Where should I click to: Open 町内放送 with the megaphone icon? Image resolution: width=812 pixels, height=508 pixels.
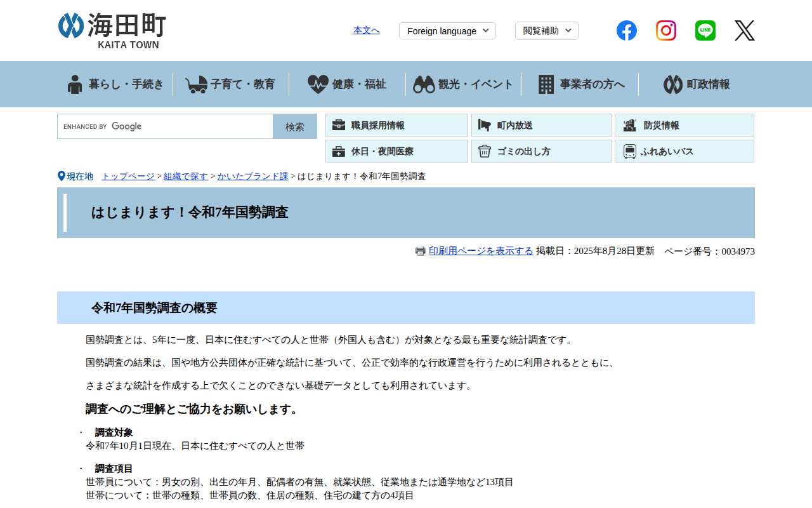tap(541, 125)
